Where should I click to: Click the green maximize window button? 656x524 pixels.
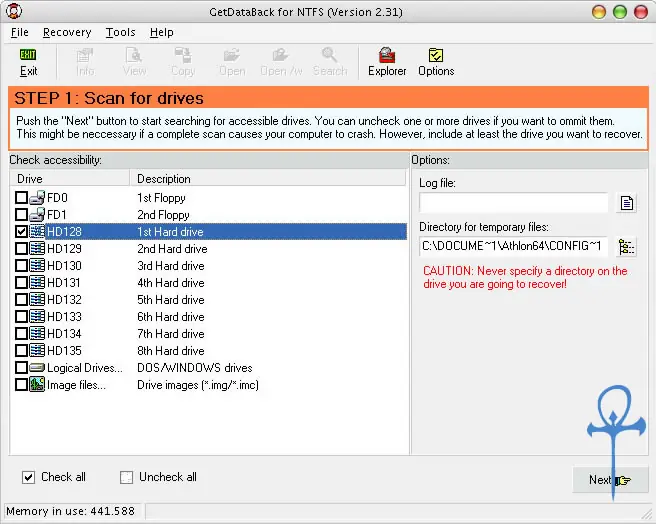tap(620, 12)
